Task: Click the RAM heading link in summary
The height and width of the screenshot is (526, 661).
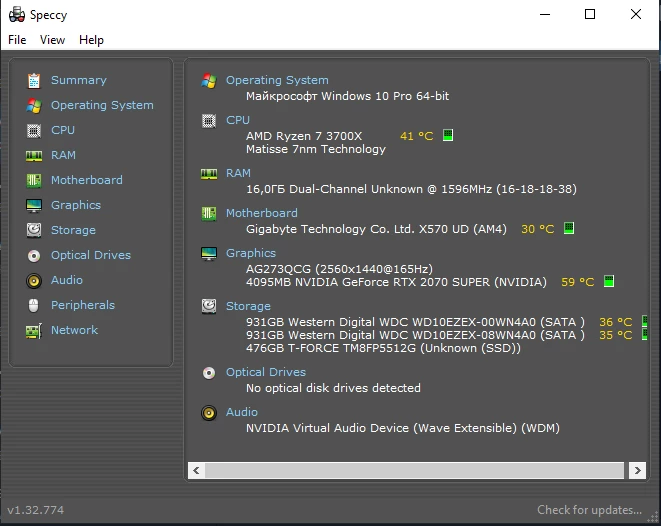Action: (238, 173)
